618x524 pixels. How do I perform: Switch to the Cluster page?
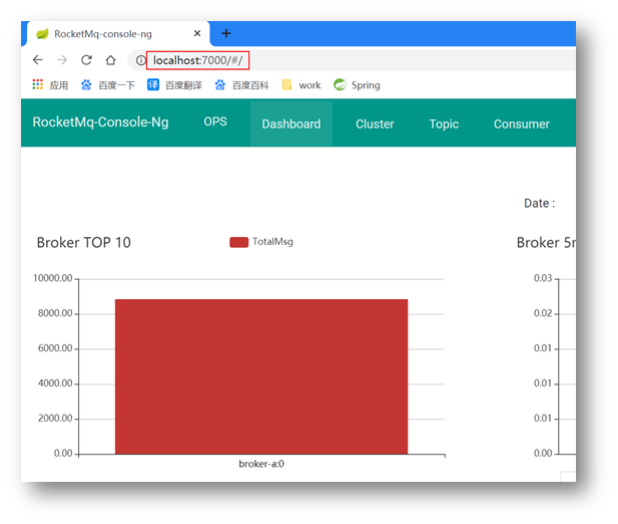point(375,124)
